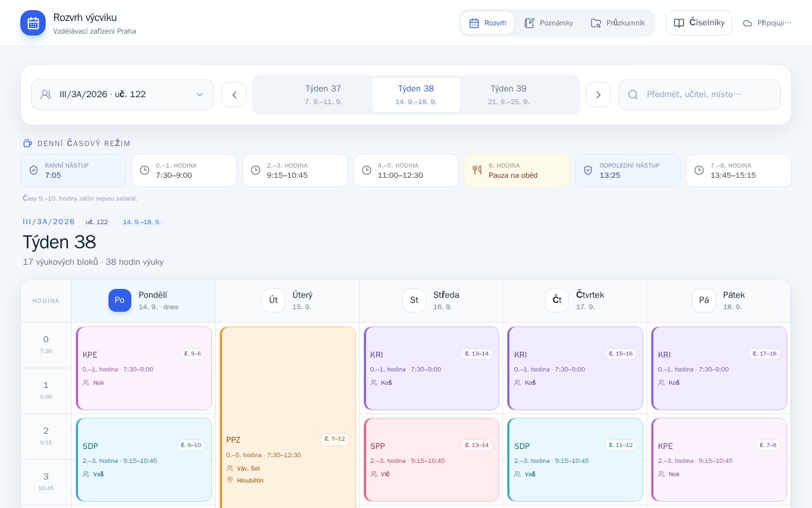Screen dimensions: 812x508
Task: Click the large Týden 38 page heading
Action: (x=60, y=242)
